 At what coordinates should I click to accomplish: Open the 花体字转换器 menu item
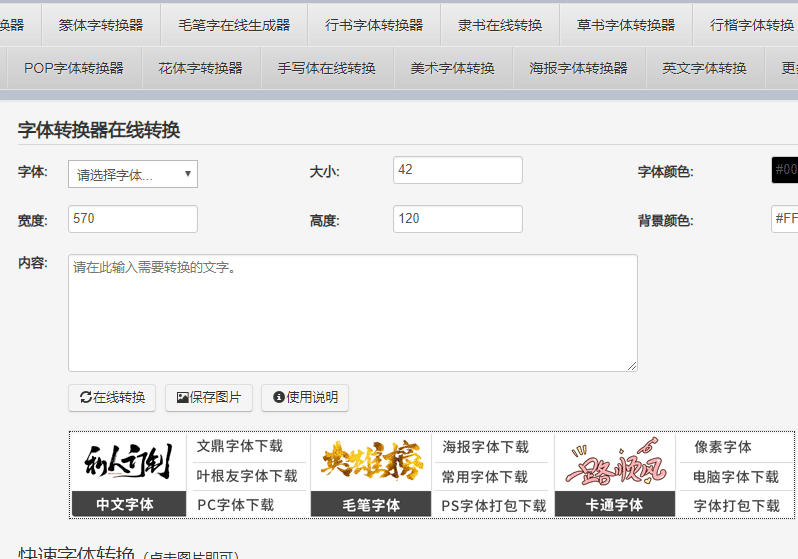[201, 68]
